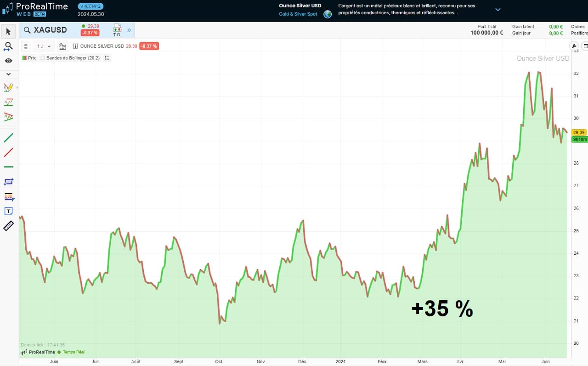Image resolution: width=588 pixels, height=366 pixels.
Task: Select the green trend line tool
Action: (x=8, y=137)
